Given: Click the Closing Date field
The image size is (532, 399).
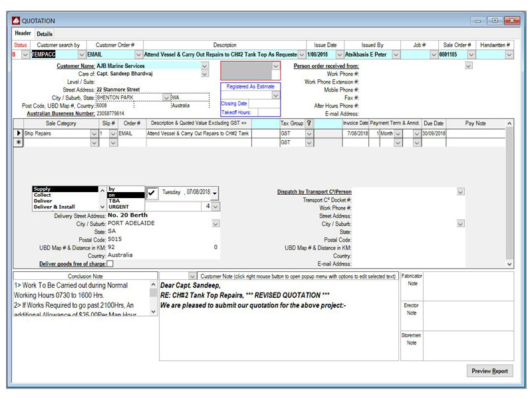Looking at the screenshot, I should tap(264, 104).
